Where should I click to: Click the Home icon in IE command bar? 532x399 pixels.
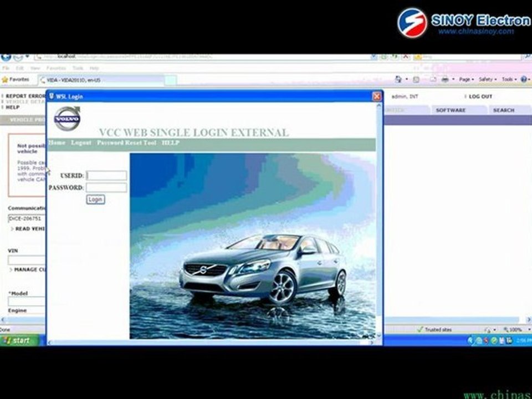pos(398,79)
